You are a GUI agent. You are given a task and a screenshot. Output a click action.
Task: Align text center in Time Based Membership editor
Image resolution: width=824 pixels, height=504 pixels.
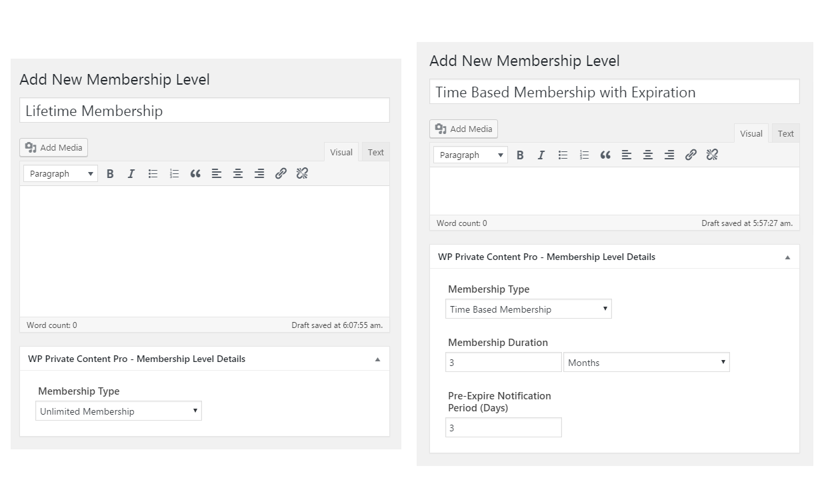point(648,155)
